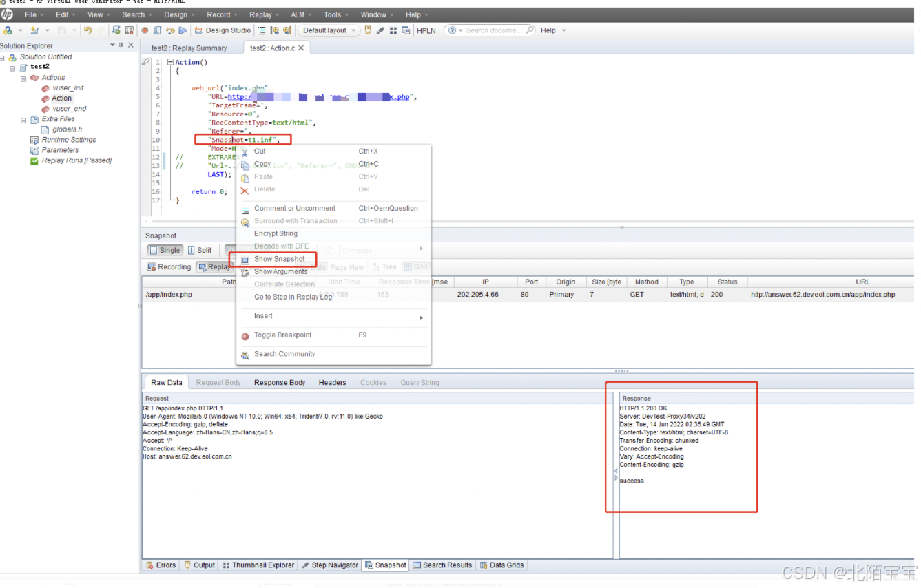
Task: Click the Undo arrow in the toolbar
Action: pyautogui.click(x=87, y=30)
